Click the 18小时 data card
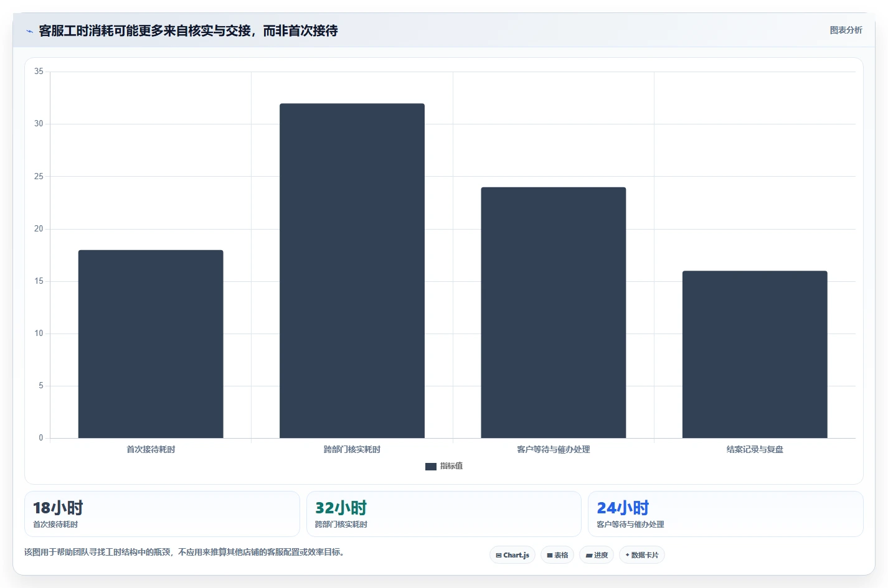The width and height of the screenshot is (888, 588). click(x=162, y=514)
